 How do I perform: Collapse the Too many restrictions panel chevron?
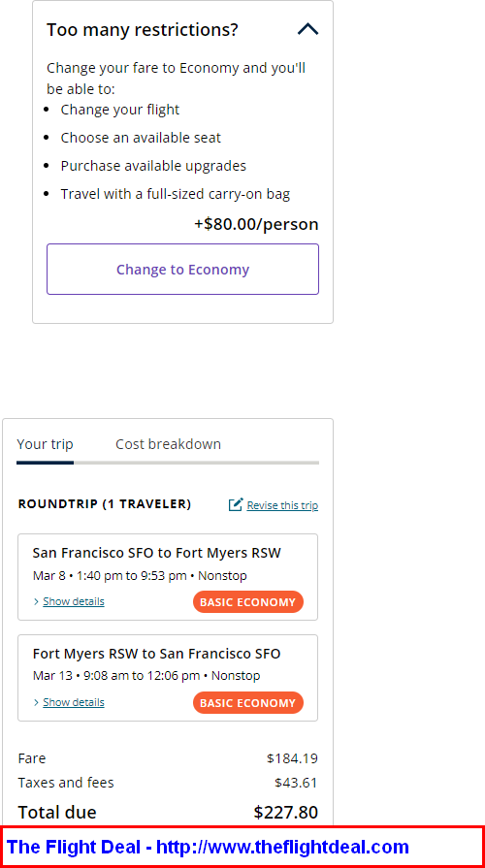pos(307,29)
